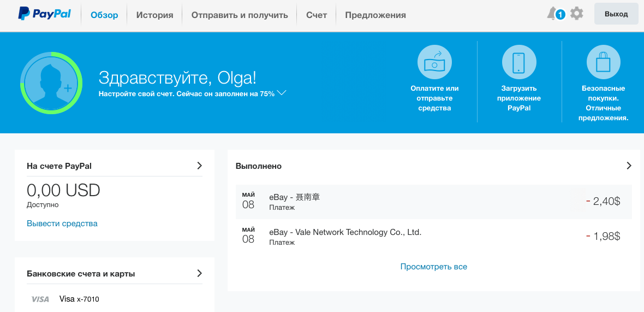
Task: Click Оплатите или отправьте средства label
Action: (x=434, y=98)
